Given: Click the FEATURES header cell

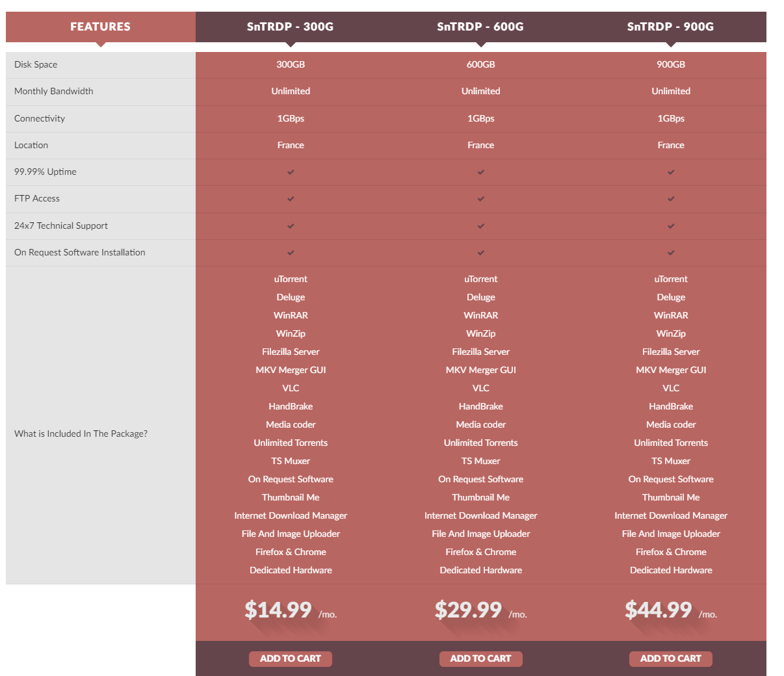Looking at the screenshot, I should [x=101, y=27].
